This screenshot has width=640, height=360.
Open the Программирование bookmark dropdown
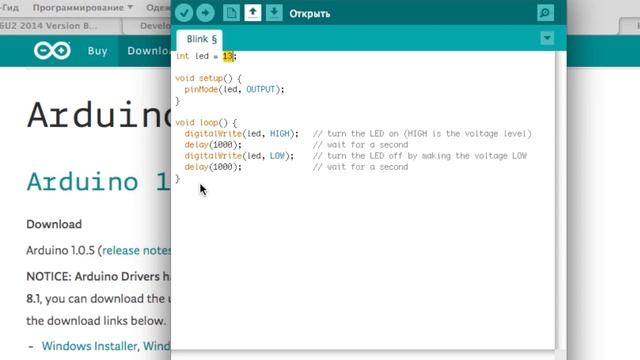(83, 7)
